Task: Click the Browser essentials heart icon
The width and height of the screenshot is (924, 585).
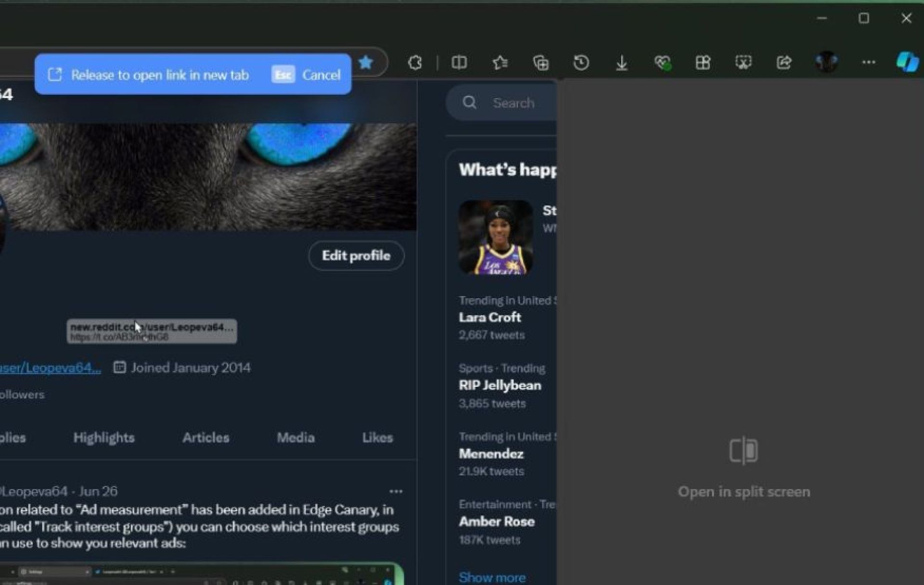Action: click(x=662, y=63)
